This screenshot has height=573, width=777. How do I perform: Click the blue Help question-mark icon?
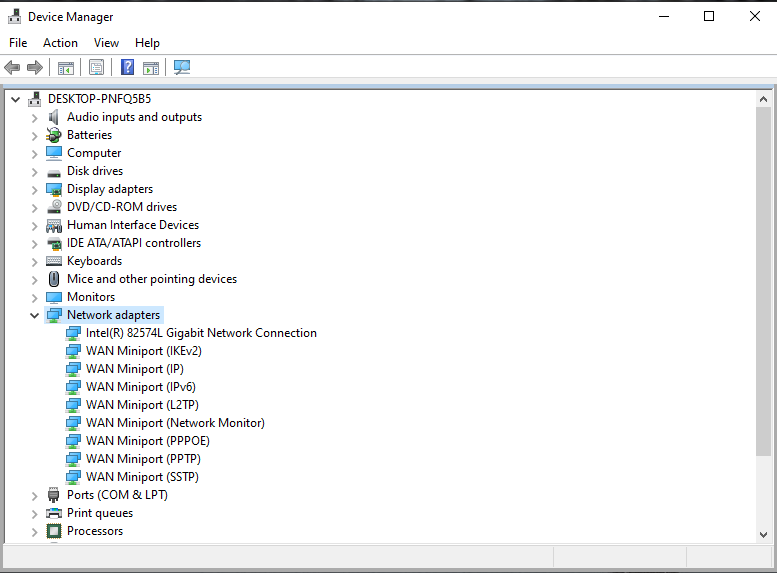[x=127, y=67]
